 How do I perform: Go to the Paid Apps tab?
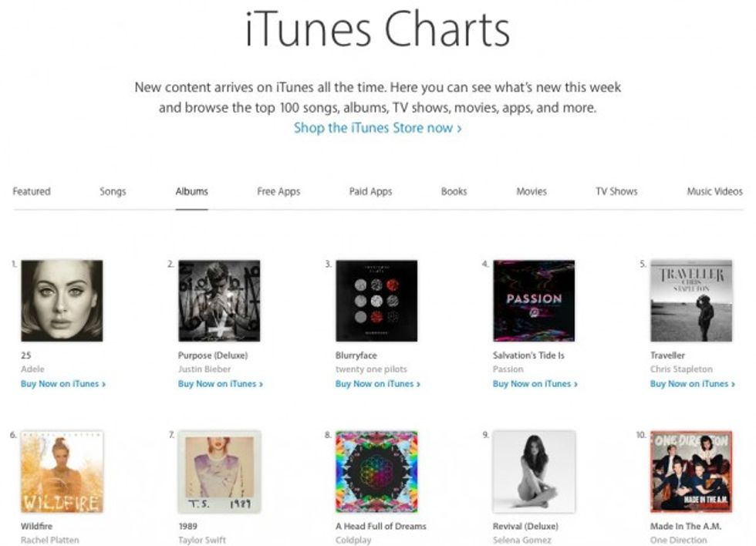370,191
